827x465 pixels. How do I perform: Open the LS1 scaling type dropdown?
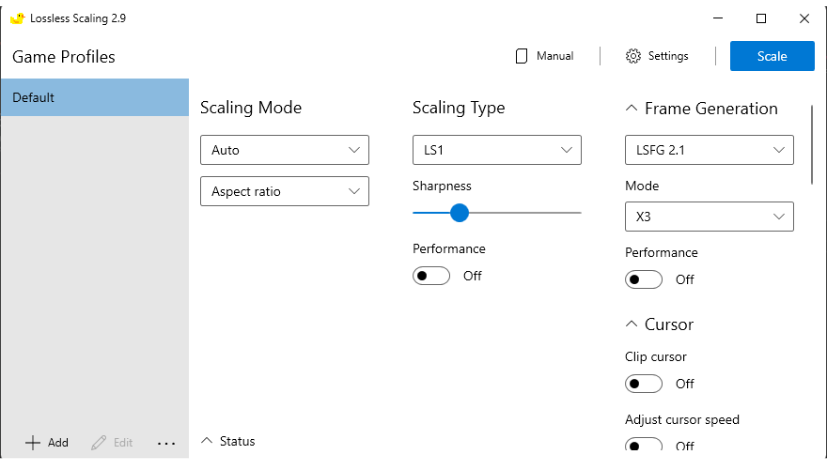(496, 150)
